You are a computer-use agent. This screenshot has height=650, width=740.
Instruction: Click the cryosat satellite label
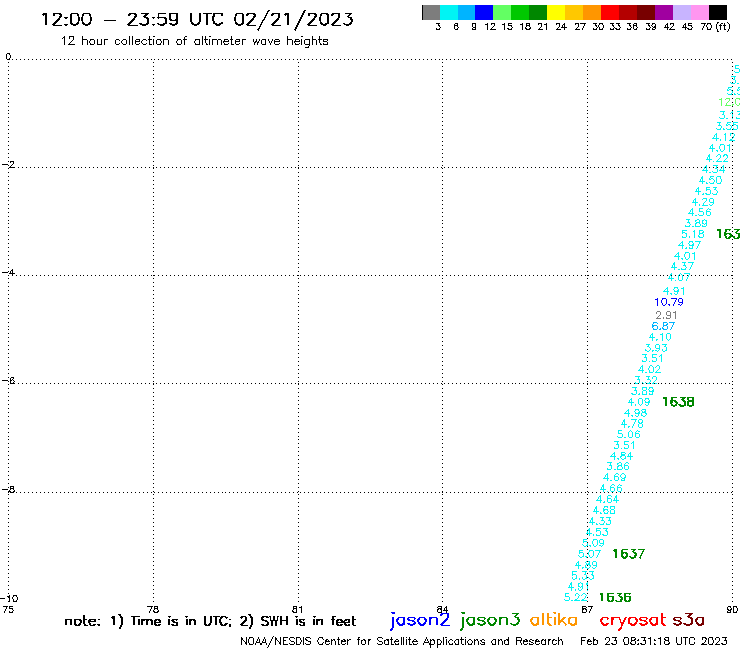coord(633,620)
